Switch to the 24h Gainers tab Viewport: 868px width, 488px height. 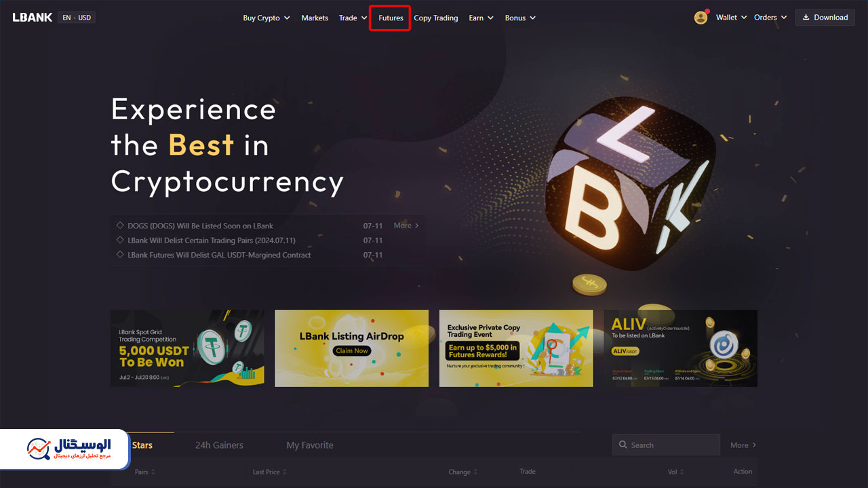tap(219, 445)
